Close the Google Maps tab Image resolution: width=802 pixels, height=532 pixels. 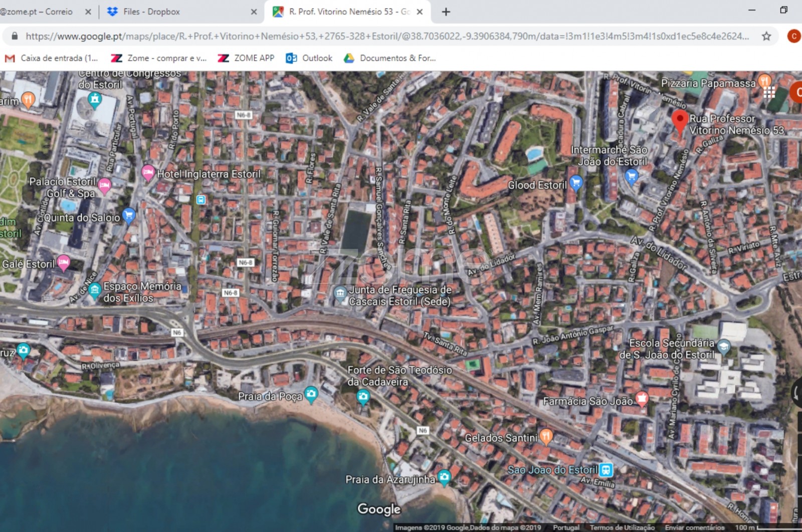(x=420, y=12)
